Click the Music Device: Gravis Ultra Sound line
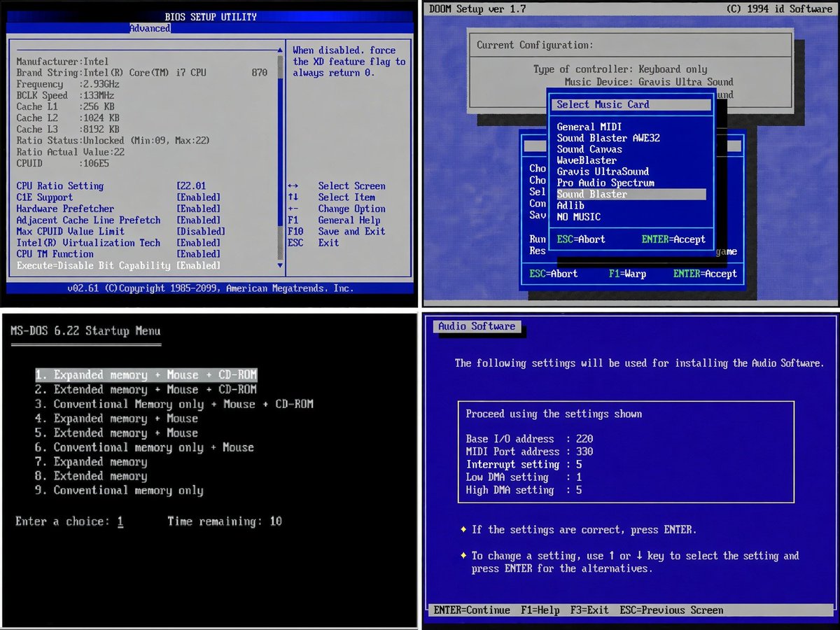 [x=649, y=82]
